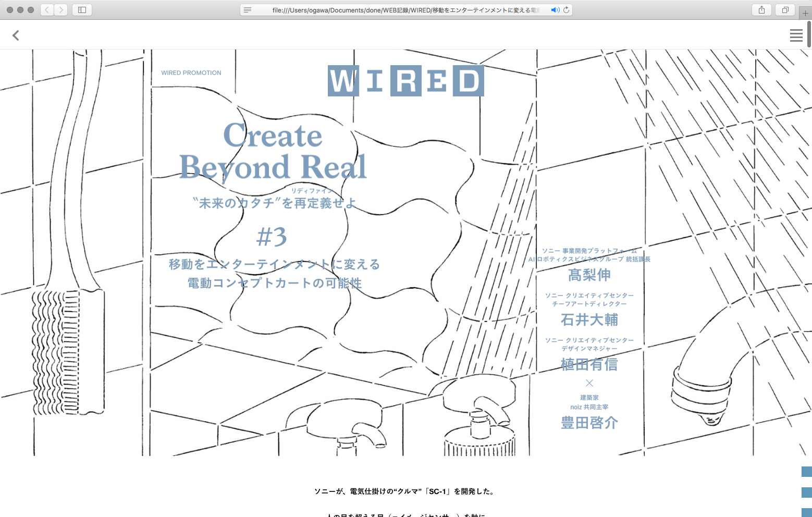Go back with Safari's back arrow
812x517 pixels.
47,10
